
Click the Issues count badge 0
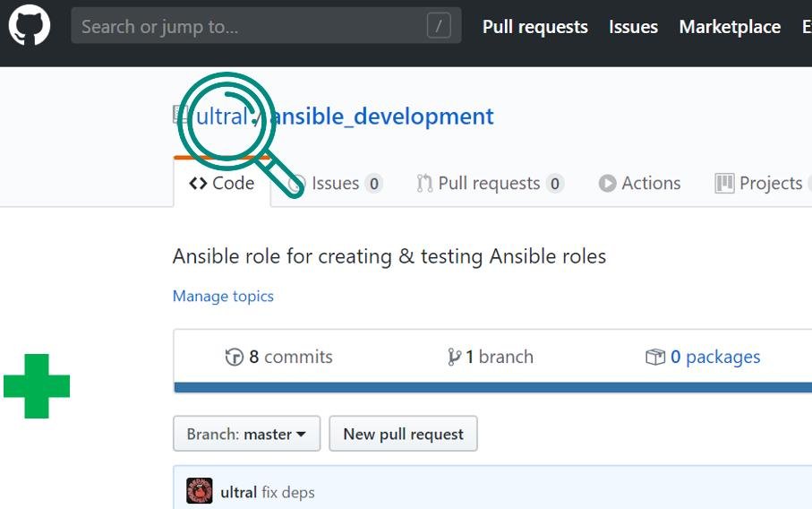(374, 184)
